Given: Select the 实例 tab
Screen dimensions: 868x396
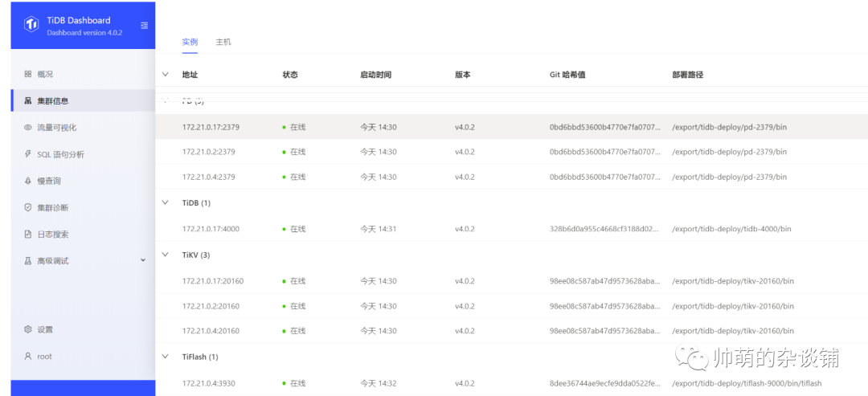Looking at the screenshot, I should coord(190,42).
